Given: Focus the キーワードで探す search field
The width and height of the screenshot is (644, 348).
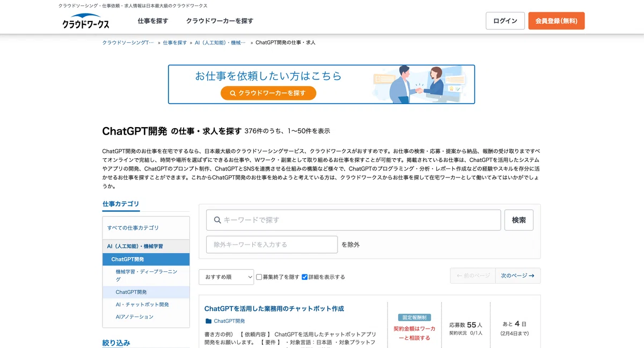Looking at the screenshot, I should click(x=353, y=220).
